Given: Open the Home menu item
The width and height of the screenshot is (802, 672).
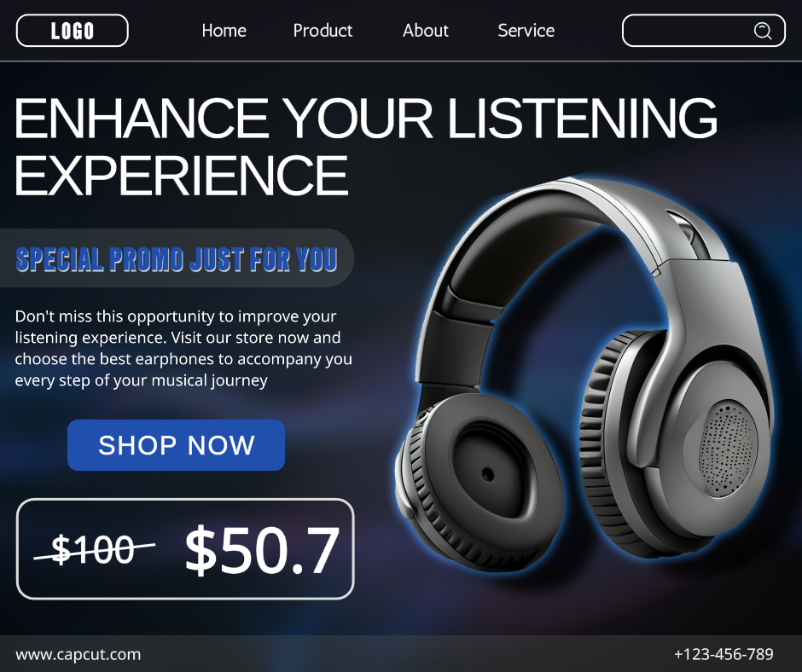Looking at the screenshot, I should click(x=224, y=31).
